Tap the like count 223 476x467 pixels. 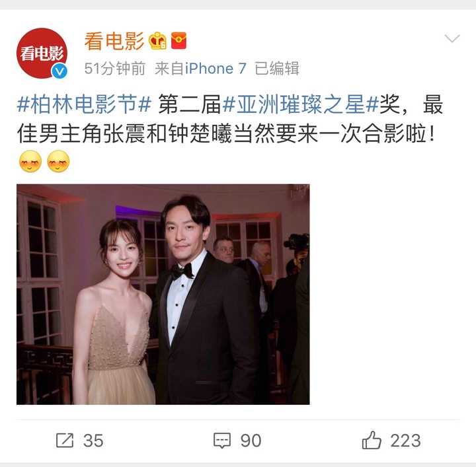[405, 441]
